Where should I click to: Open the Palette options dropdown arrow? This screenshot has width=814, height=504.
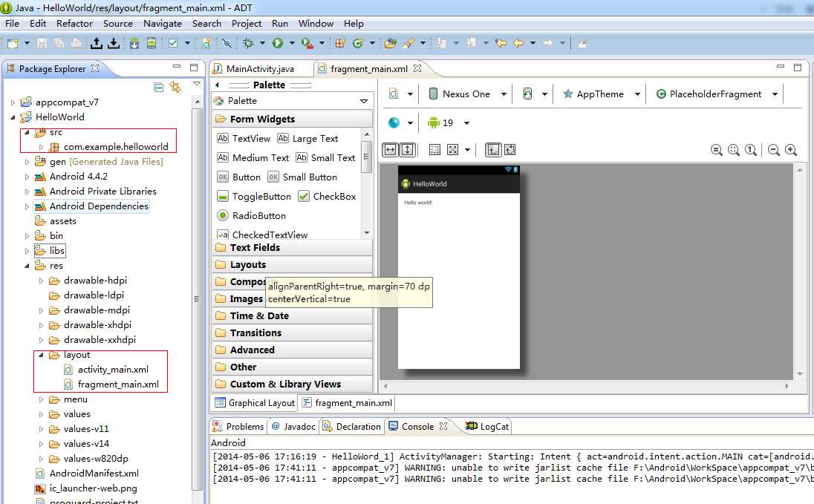tap(364, 101)
